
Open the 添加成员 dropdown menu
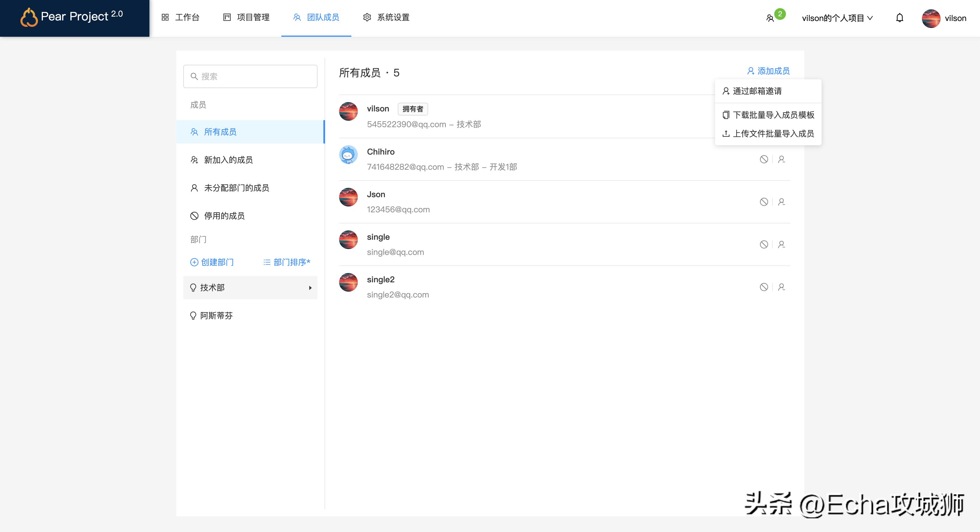[768, 71]
